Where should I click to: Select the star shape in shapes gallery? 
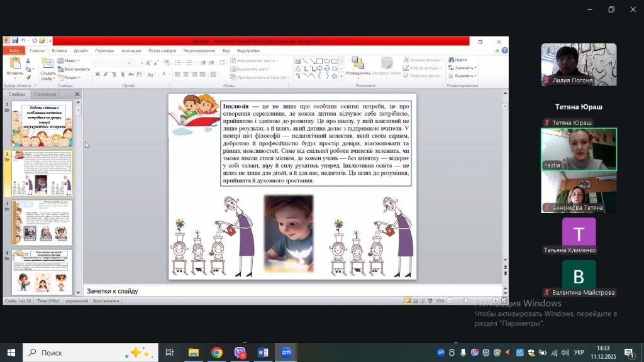(x=334, y=75)
